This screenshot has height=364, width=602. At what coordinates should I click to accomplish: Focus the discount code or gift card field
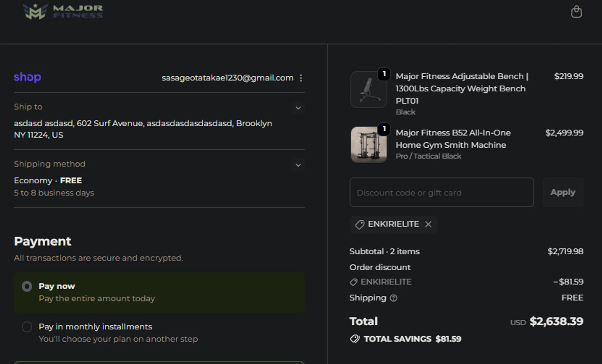point(441,192)
